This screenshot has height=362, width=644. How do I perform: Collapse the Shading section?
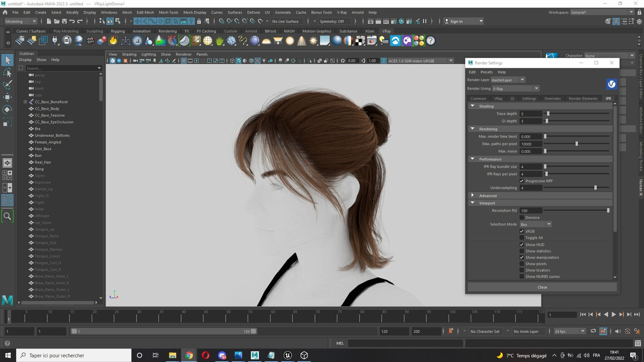pyautogui.click(x=473, y=106)
